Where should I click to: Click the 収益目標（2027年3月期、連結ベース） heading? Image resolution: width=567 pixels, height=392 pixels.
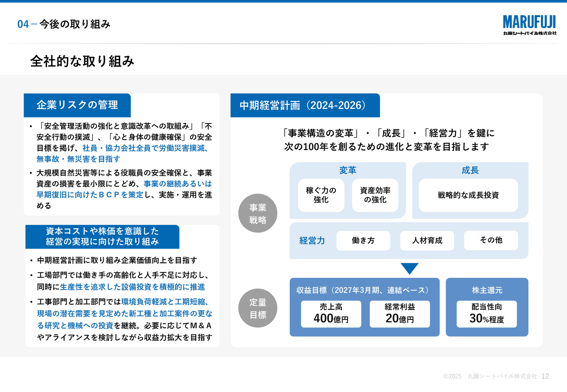[363, 290]
